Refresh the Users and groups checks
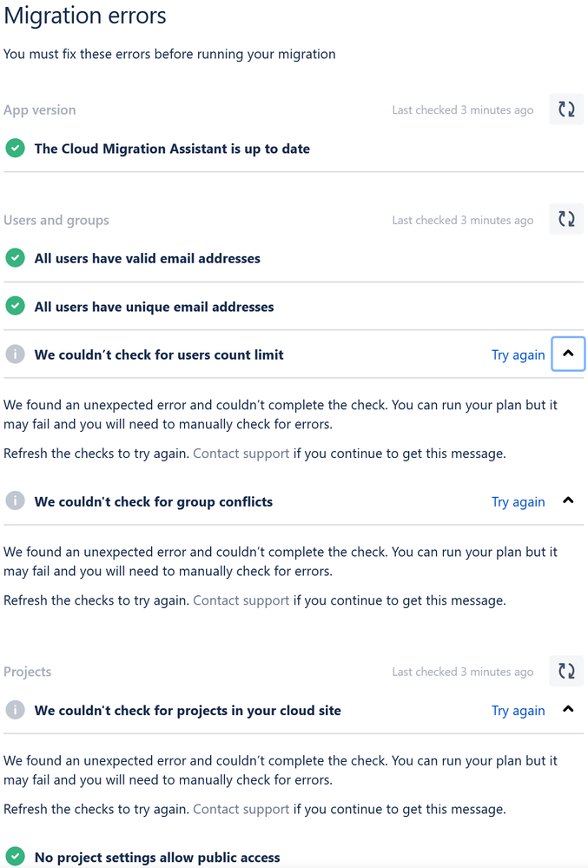The height and width of the screenshot is (868, 588). pos(566,220)
